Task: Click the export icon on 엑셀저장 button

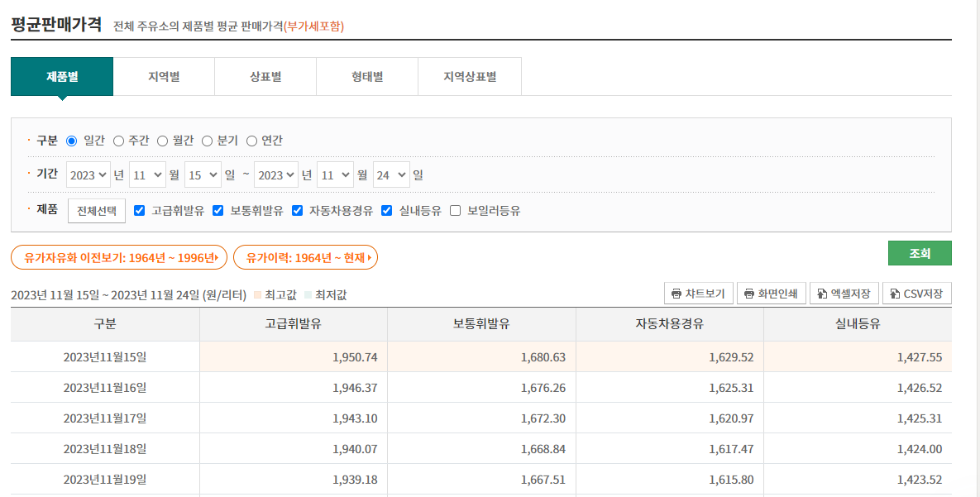Action: [x=822, y=294]
